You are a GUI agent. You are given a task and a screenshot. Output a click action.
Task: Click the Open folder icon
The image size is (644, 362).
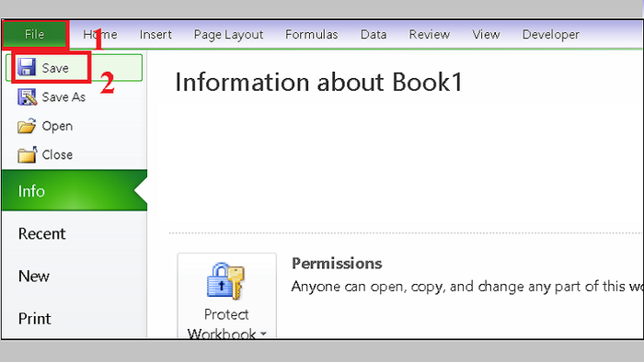(x=27, y=126)
